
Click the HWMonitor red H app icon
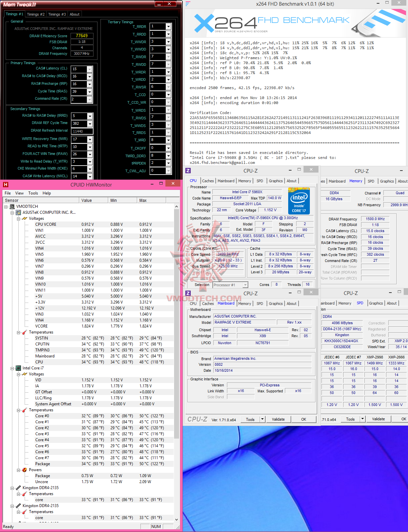5,185
